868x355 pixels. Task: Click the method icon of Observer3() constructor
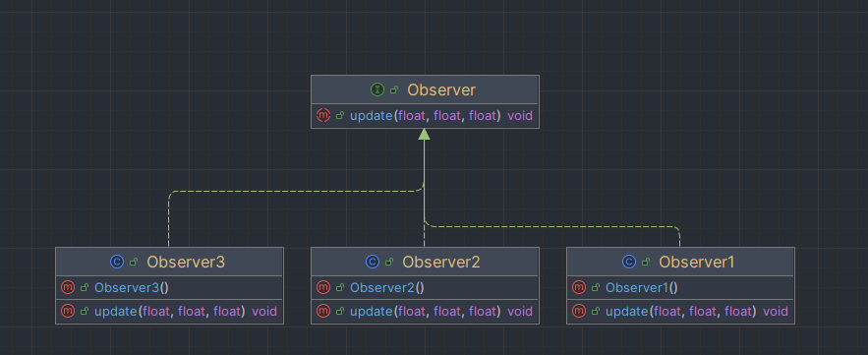68,287
